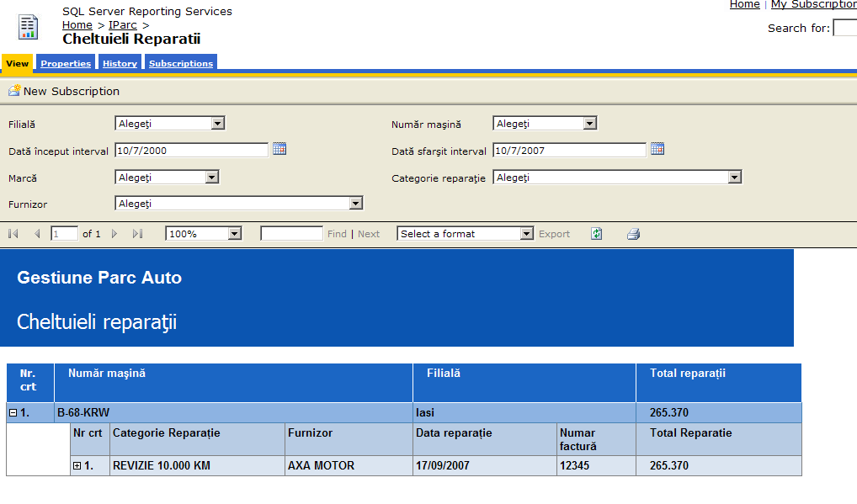Expand the REVIZIE 10.000 KM detail row
Screen dimensions: 857x504
pyautogui.click(x=77, y=466)
